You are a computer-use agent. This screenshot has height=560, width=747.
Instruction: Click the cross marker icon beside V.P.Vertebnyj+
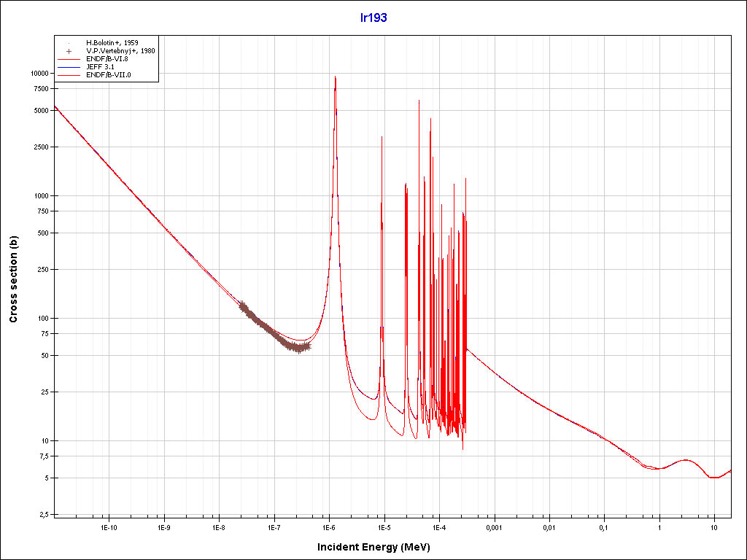69,51
